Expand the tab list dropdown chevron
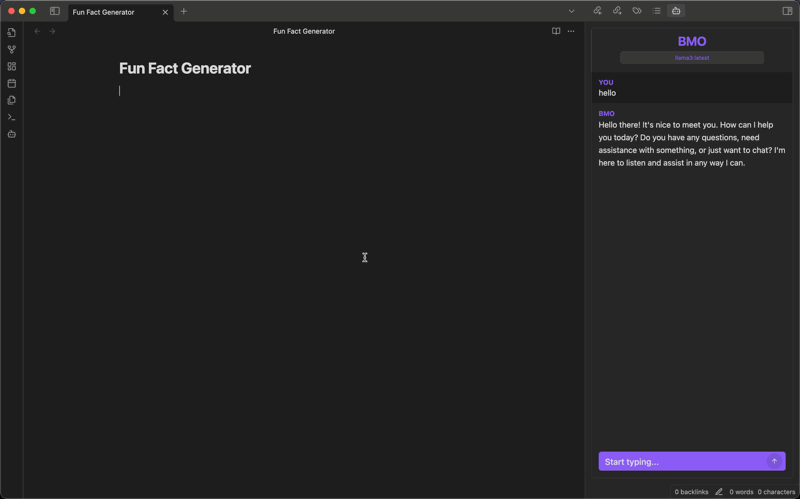Image resolution: width=800 pixels, height=499 pixels. click(571, 11)
